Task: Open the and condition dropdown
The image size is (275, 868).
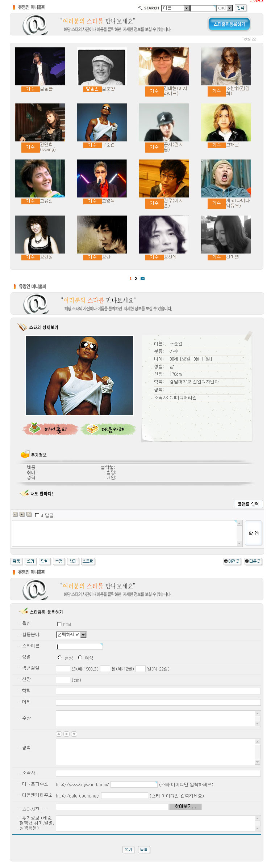Action: [225, 8]
